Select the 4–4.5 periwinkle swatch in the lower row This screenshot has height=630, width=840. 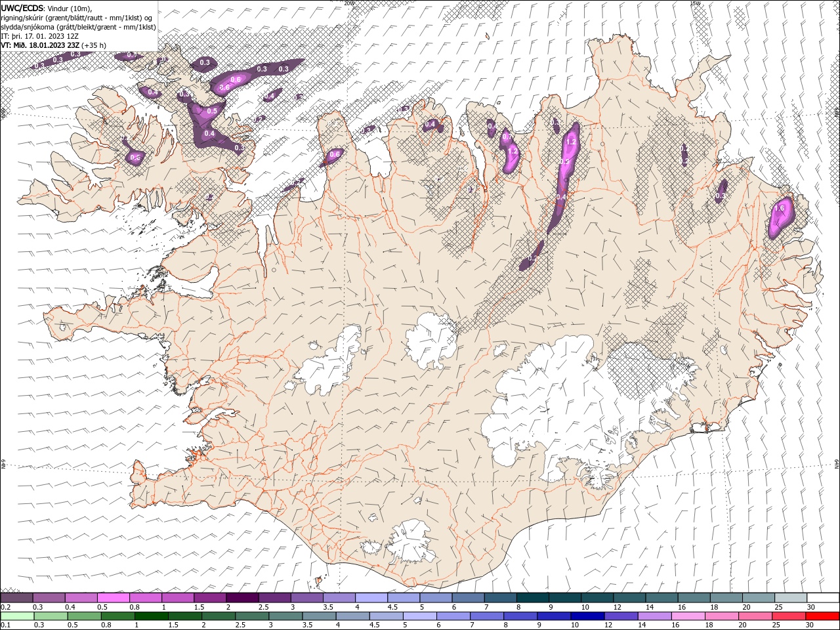[353, 616]
